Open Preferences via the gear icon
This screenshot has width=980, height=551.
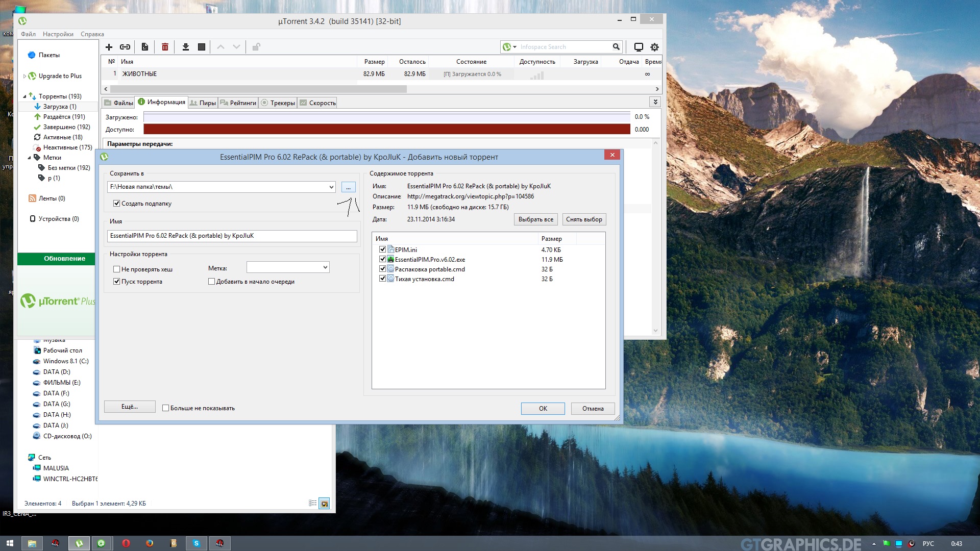654,47
